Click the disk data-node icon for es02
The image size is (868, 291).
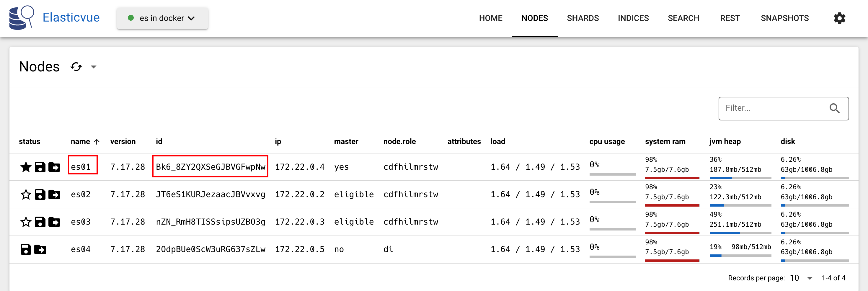[40, 194]
